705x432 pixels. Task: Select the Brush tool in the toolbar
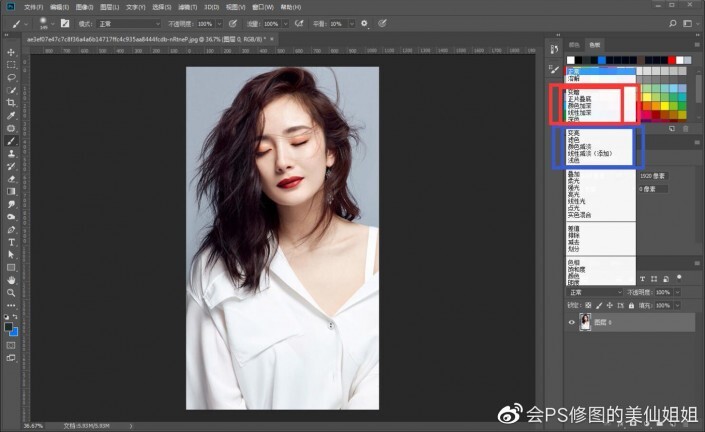[x=11, y=141]
